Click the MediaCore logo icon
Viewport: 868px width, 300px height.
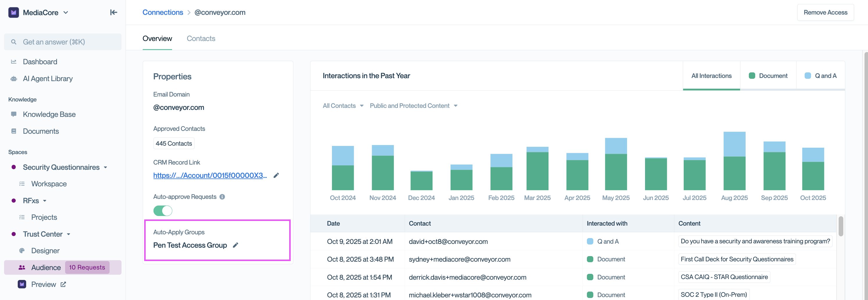coord(13,12)
